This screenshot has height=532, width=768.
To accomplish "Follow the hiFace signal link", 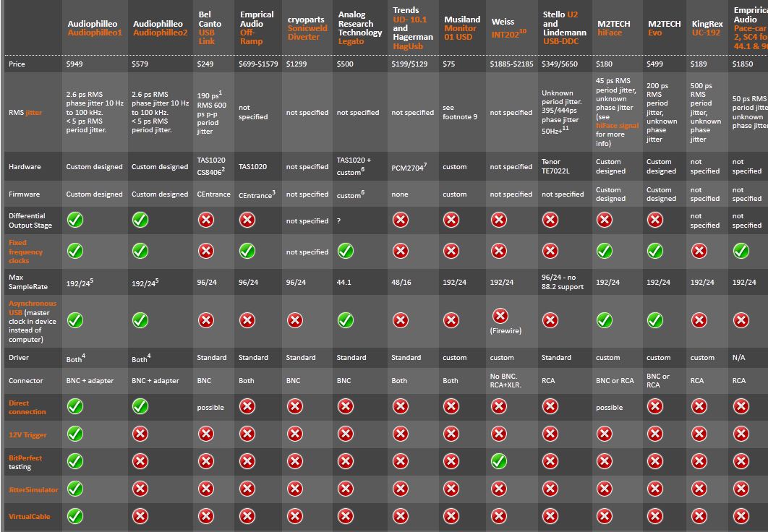I will coord(617,125).
